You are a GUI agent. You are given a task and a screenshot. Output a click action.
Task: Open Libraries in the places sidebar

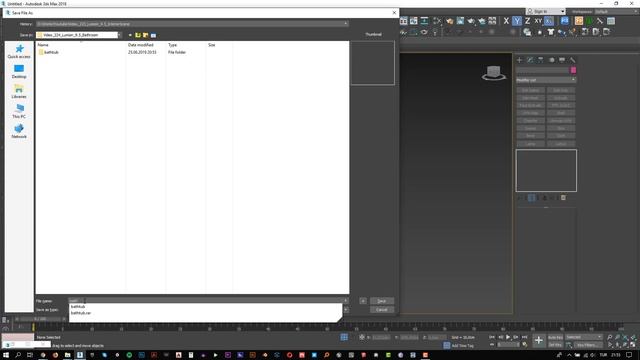[x=19, y=91]
